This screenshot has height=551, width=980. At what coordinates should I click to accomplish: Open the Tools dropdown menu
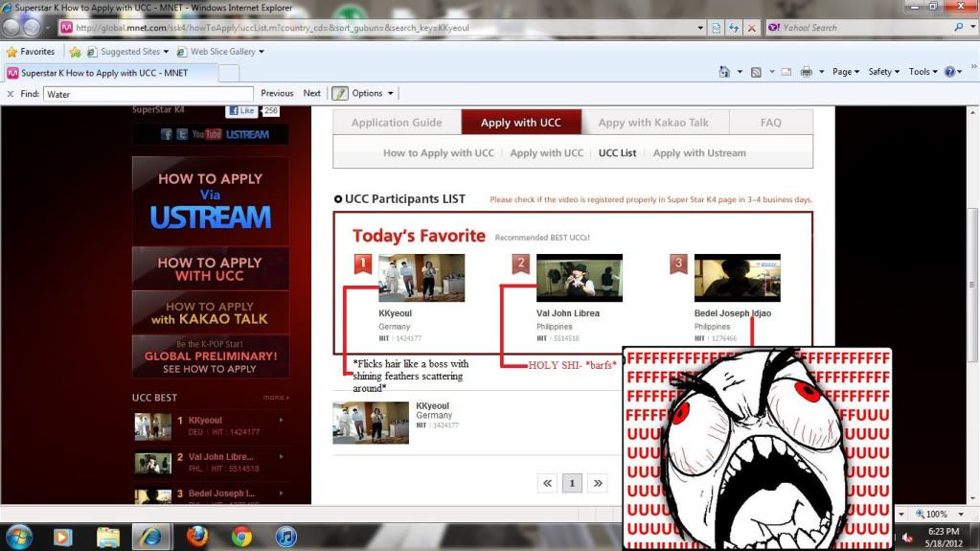tap(923, 72)
